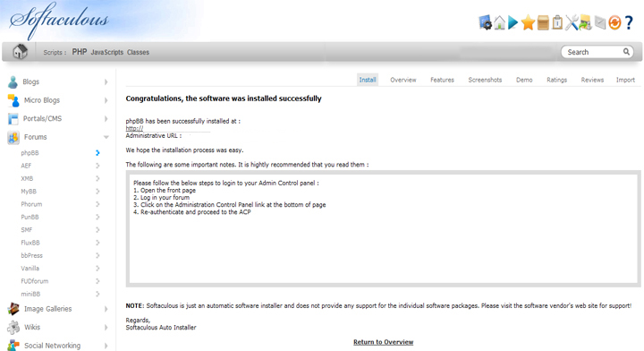The height and width of the screenshot is (351, 644).
Task: Select Vanilla in the Forums list
Action: click(x=30, y=269)
